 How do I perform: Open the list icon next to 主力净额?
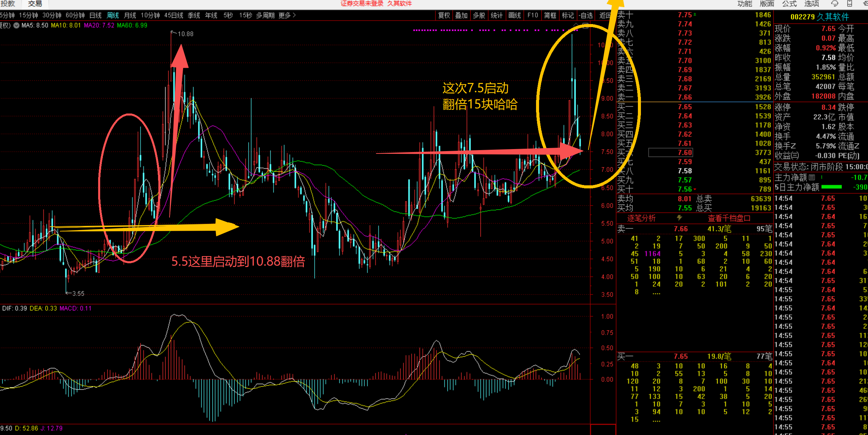point(811,177)
